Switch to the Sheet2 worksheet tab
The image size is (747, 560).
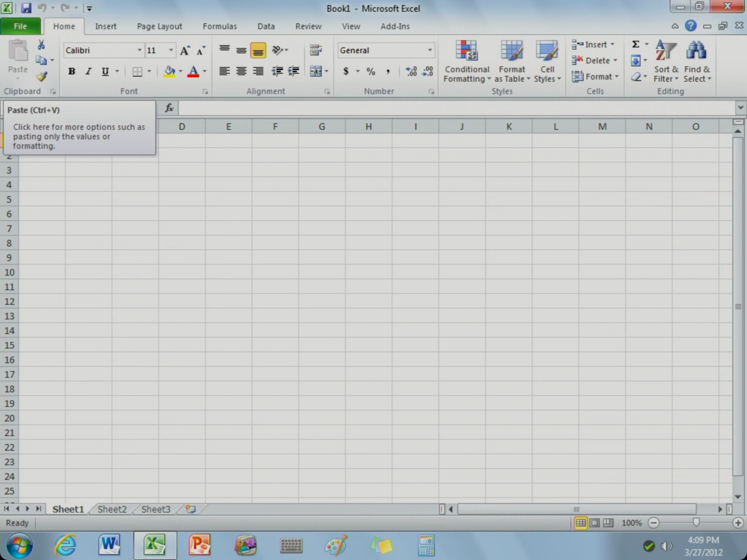[112, 509]
